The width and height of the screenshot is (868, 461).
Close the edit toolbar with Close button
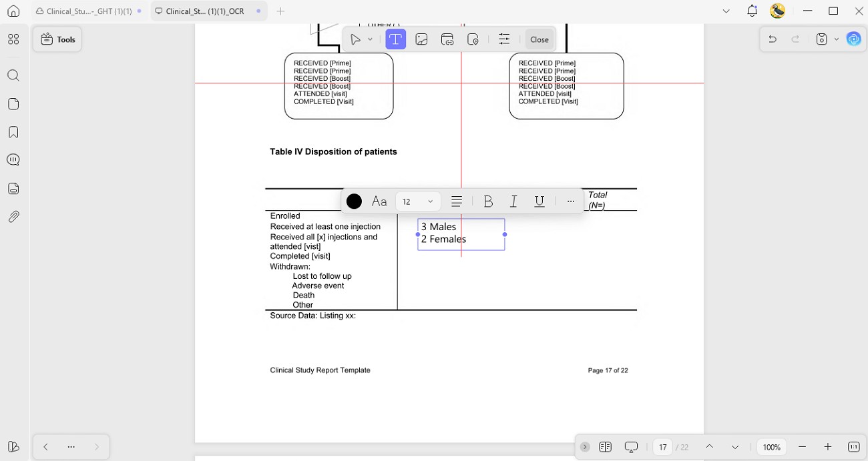coord(539,39)
